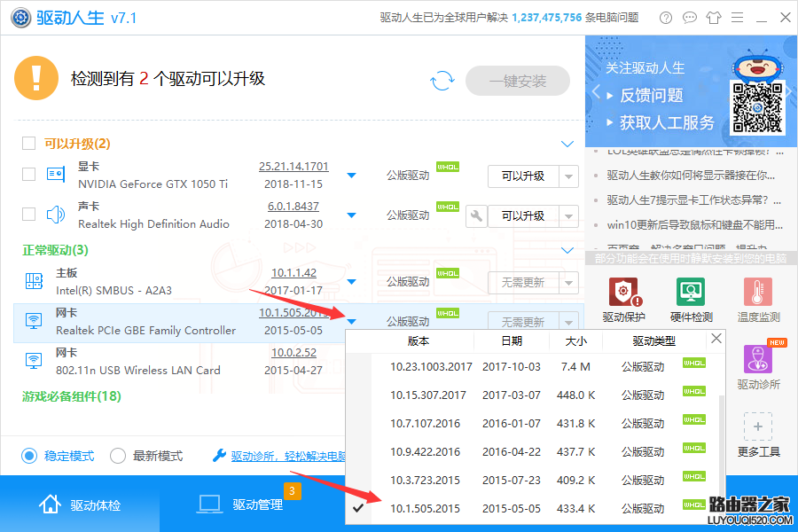
Task: Open 驱动诊所，轻松解决电脑 link
Action: click(x=288, y=456)
